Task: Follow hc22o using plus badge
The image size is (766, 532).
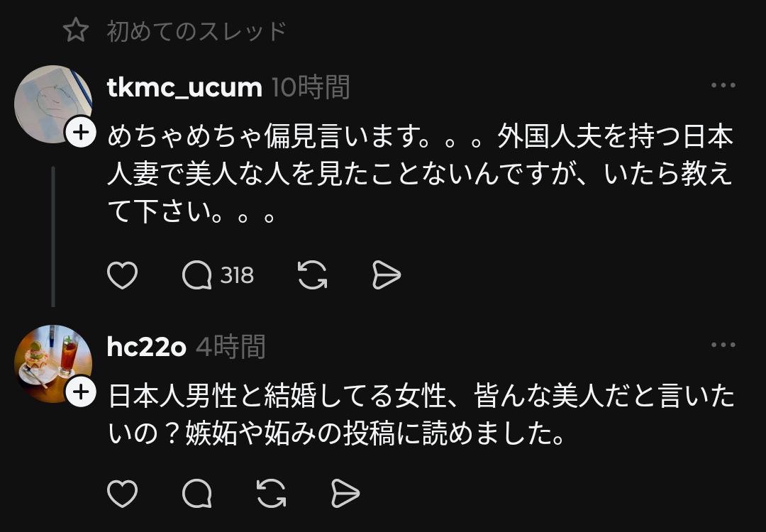Action: (x=81, y=392)
